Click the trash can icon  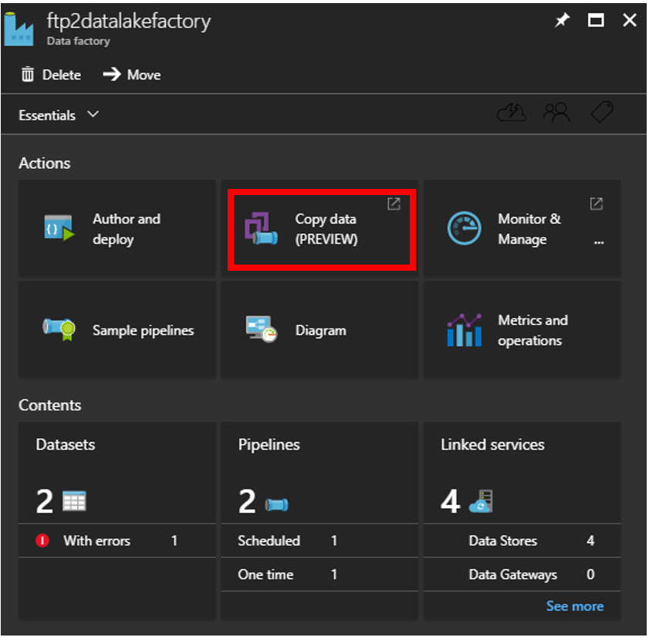(28, 75)
